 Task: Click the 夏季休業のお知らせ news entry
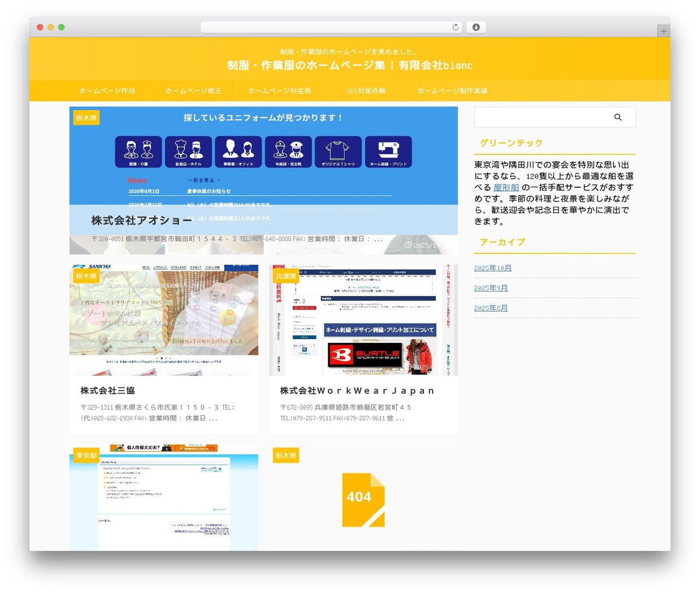coord(209,191)
